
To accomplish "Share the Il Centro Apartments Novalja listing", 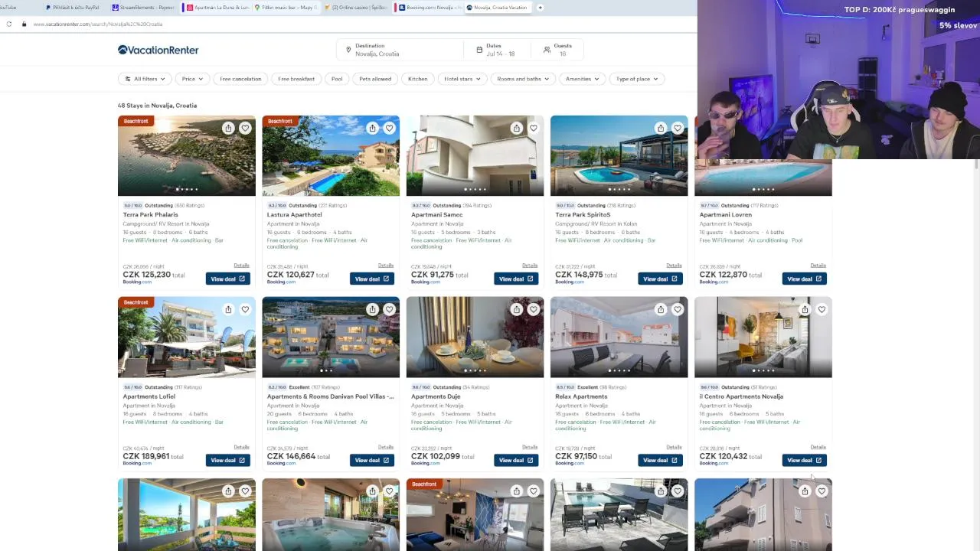I will click(x=805, y=309).
